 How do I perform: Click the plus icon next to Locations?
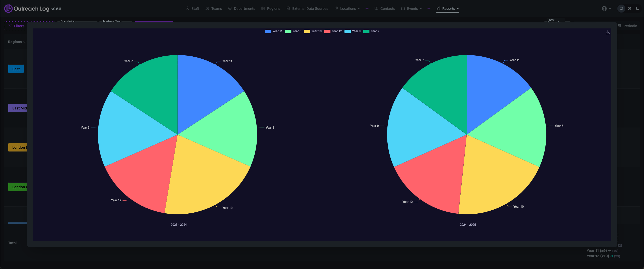point(367,9)
